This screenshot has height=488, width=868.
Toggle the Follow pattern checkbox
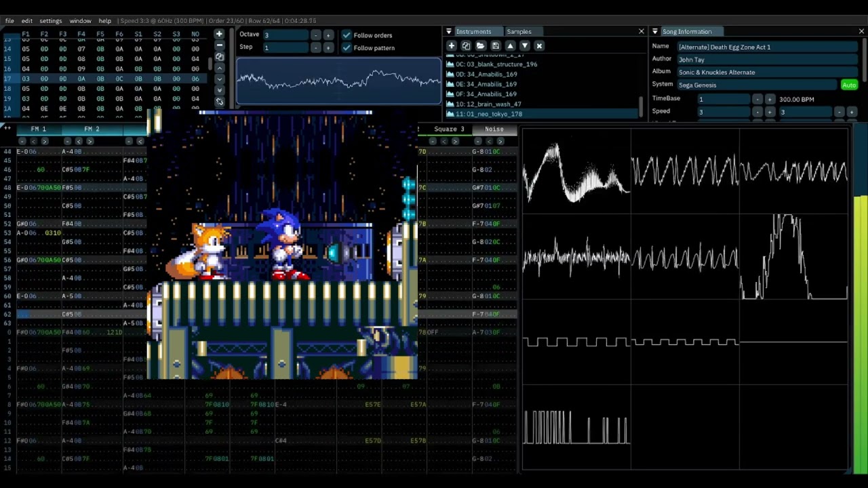click(x=347, y=48)
